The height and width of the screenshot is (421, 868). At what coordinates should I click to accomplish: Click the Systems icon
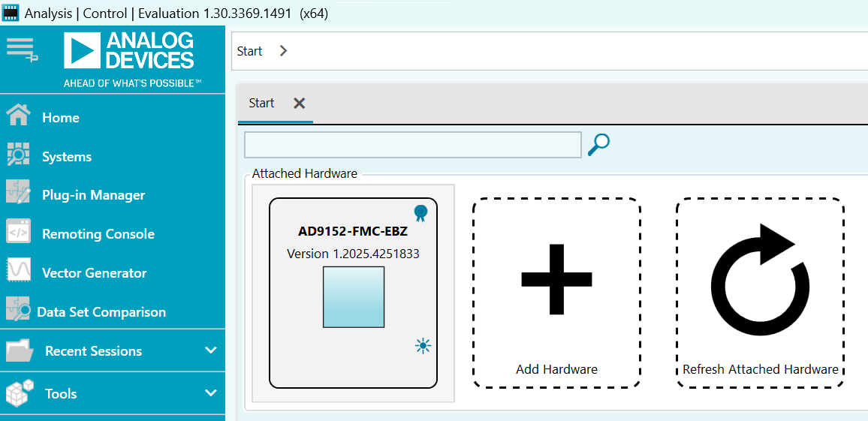click(x=18, y=155)
